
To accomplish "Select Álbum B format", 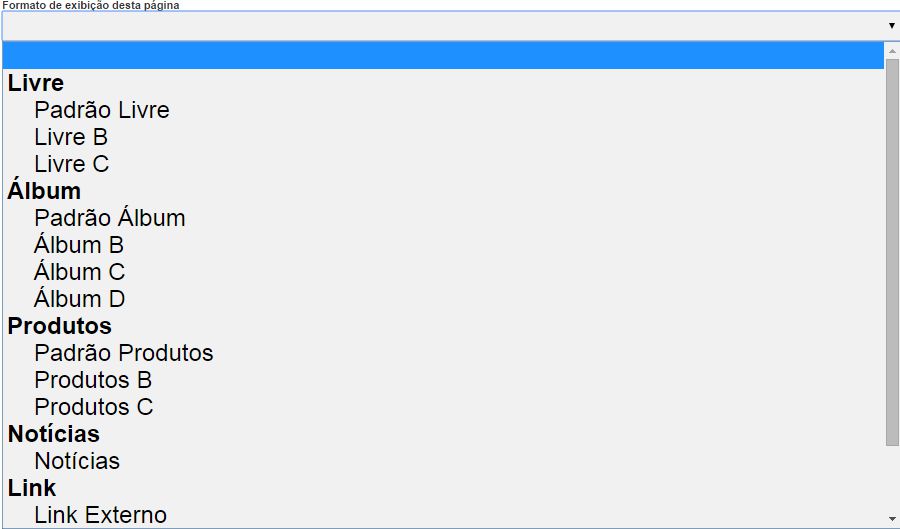I will [79, 245].
